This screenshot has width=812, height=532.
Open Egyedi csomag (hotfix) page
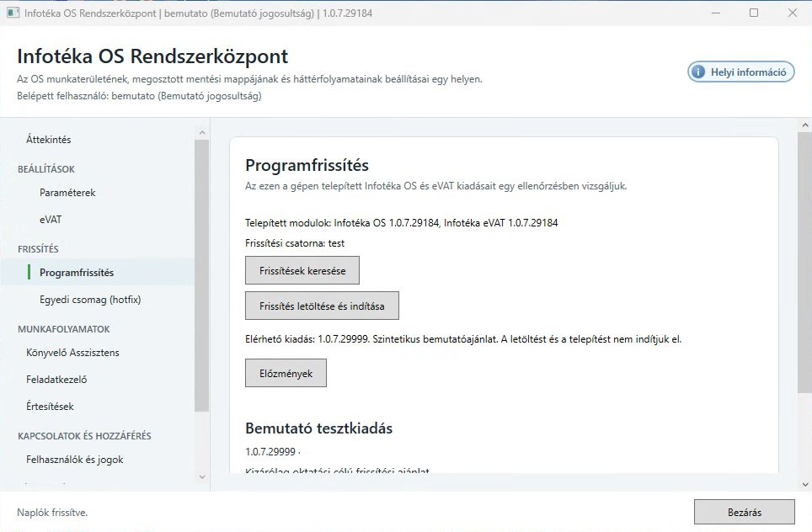click(90, 299)
